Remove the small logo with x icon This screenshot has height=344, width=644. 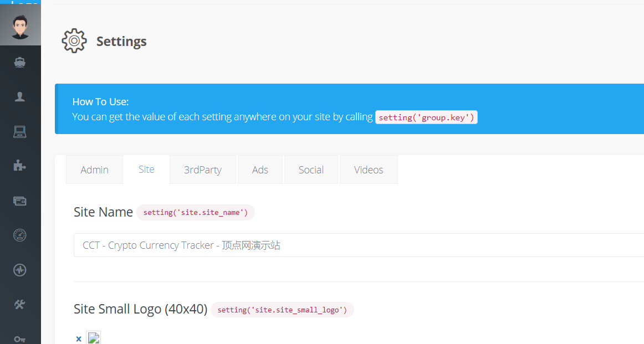[79, 338]
